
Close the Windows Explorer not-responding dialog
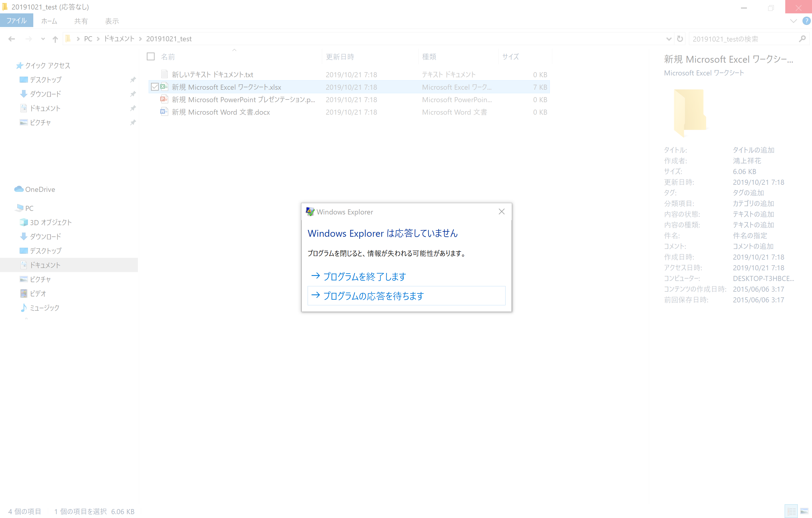501,211
